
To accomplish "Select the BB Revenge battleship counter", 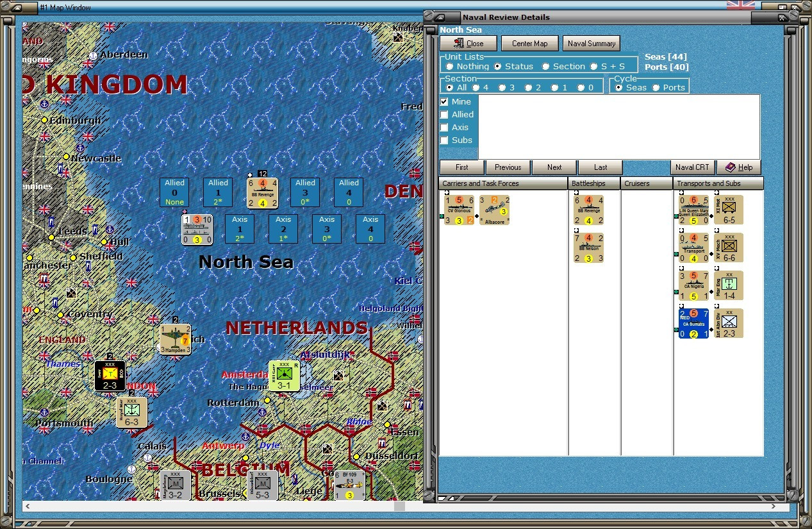I will tap(588, 210).
